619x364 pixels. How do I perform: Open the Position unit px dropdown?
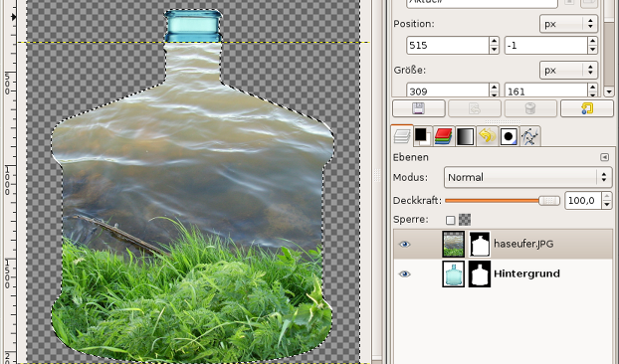click(x=568, y=24)
